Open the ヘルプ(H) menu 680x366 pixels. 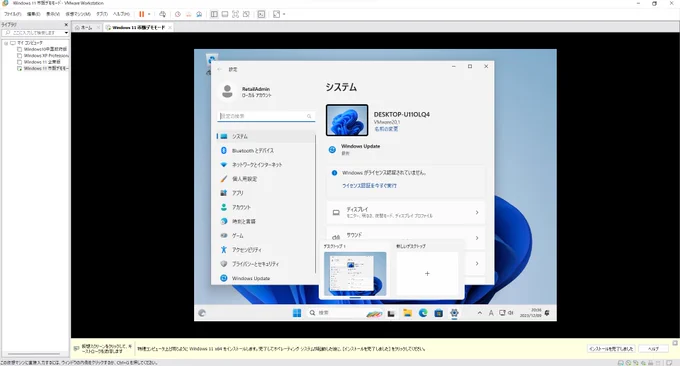121,14
